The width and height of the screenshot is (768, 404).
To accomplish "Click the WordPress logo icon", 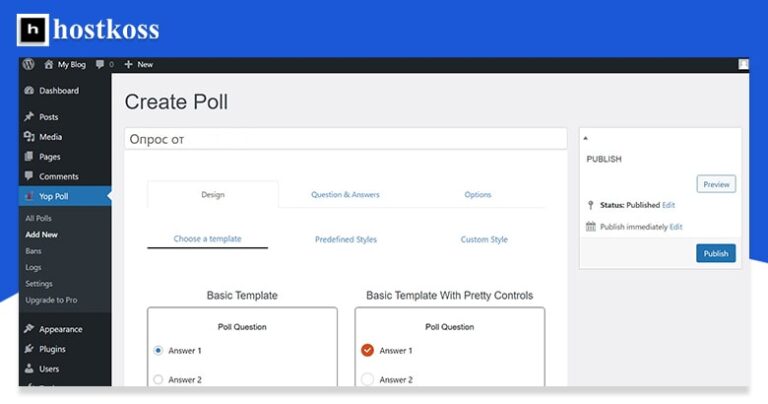I will [29, 64].
